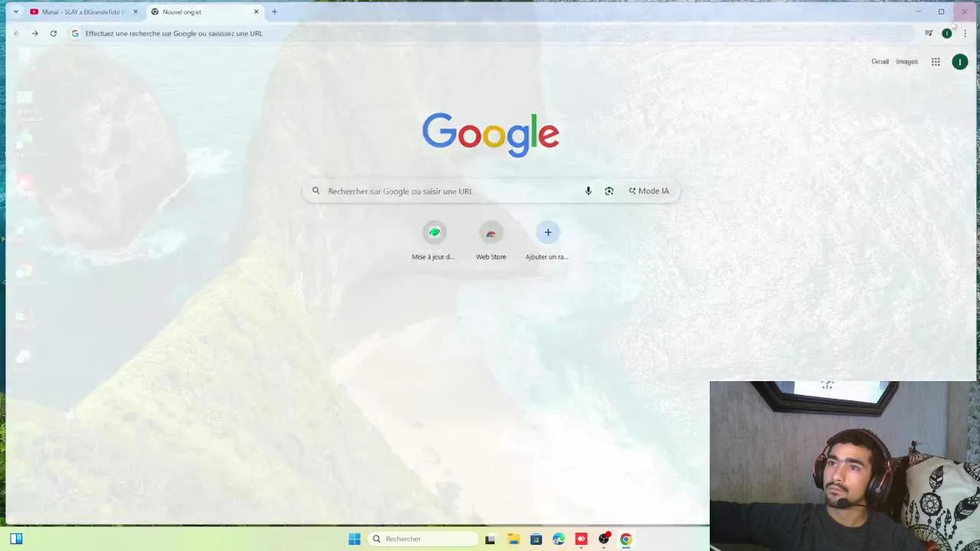This screenshot has height=551, width=980.
Task: Focus the Chrome address bar
Action: click(490, 34)
